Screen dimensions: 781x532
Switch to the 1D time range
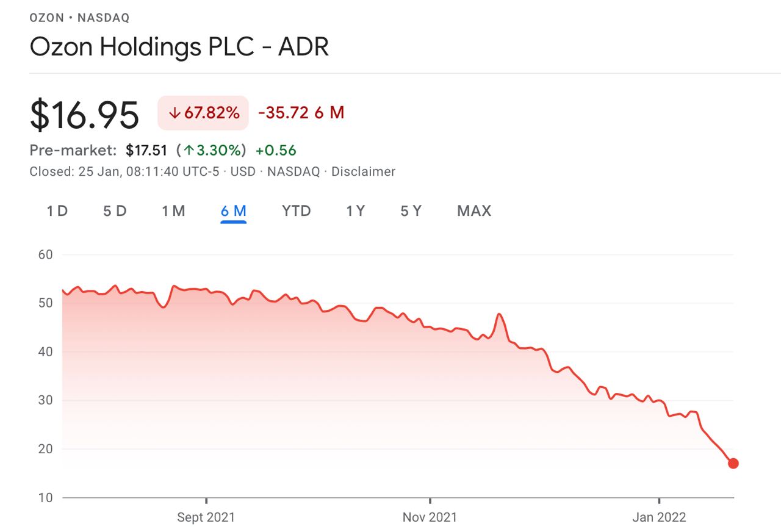click(57, 211)
